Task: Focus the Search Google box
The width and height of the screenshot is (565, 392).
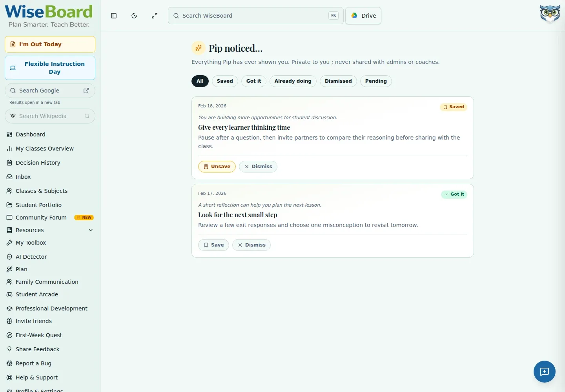Action: click(50, 91)
